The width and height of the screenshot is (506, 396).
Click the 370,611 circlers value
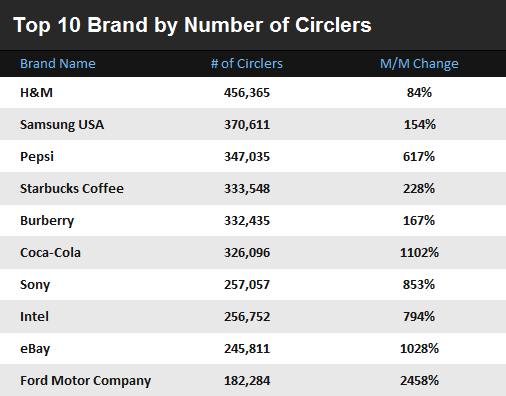tap(247, 125)
